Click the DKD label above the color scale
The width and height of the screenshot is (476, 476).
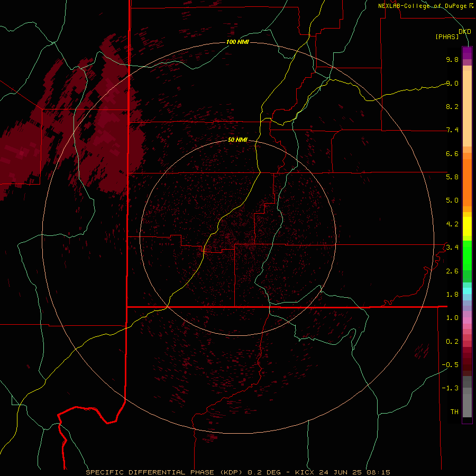coord(465,32)
